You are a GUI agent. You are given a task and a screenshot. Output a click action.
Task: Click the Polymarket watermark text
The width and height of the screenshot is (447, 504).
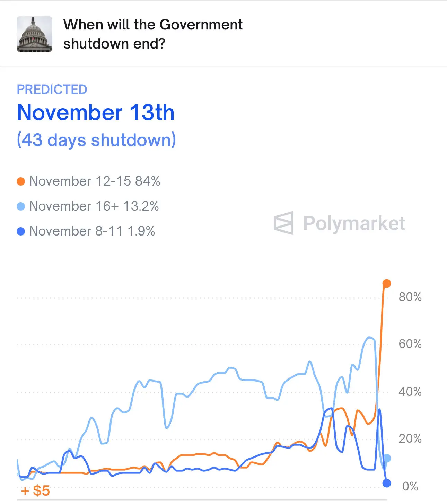(x=354, y=223)
